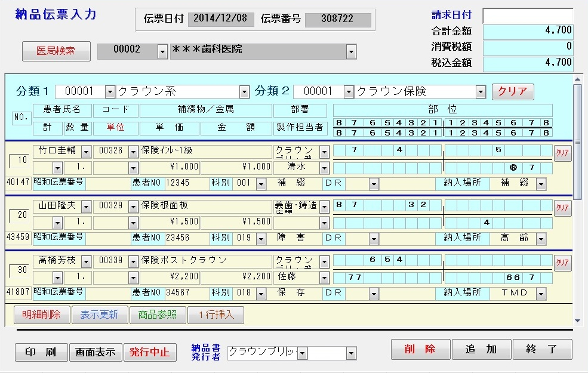
Task: Open 商品参照 product lookup
Action: coord(158,315)
